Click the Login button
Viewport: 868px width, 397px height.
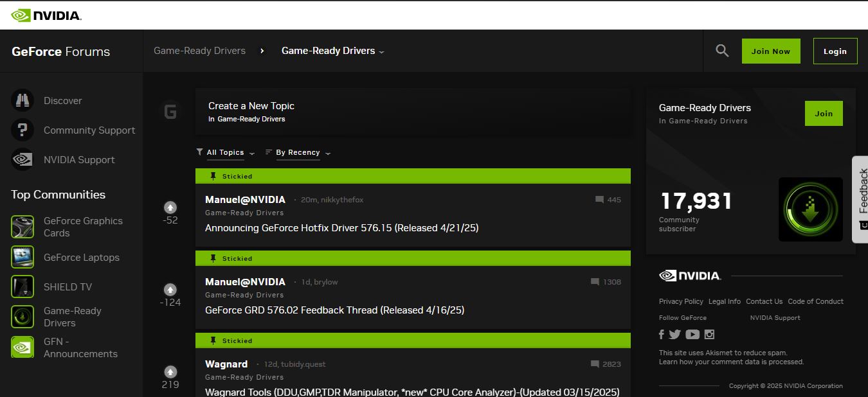[x=835, y=51]
